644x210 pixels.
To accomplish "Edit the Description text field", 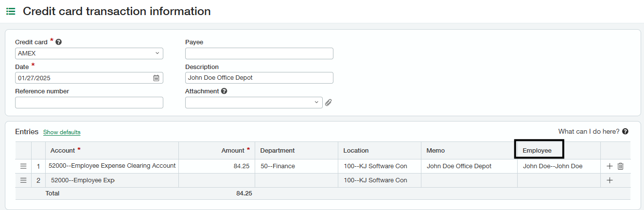I will [259, 78].
